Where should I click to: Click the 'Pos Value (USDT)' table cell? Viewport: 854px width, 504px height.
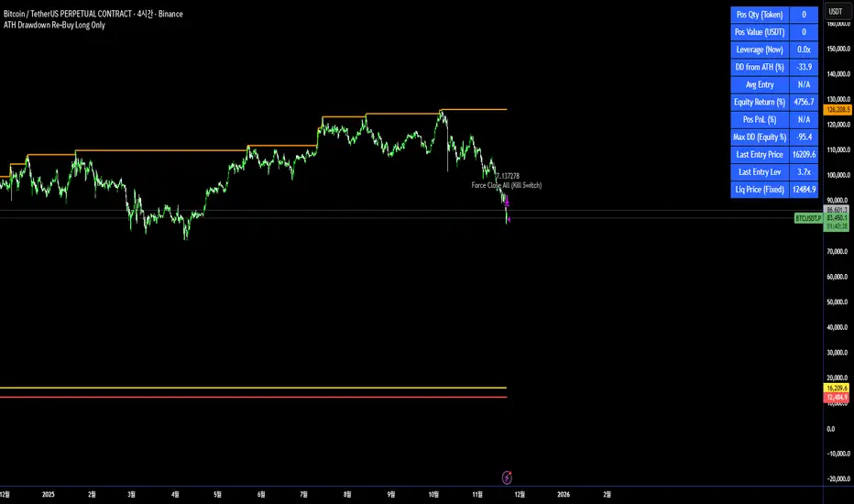760,32
